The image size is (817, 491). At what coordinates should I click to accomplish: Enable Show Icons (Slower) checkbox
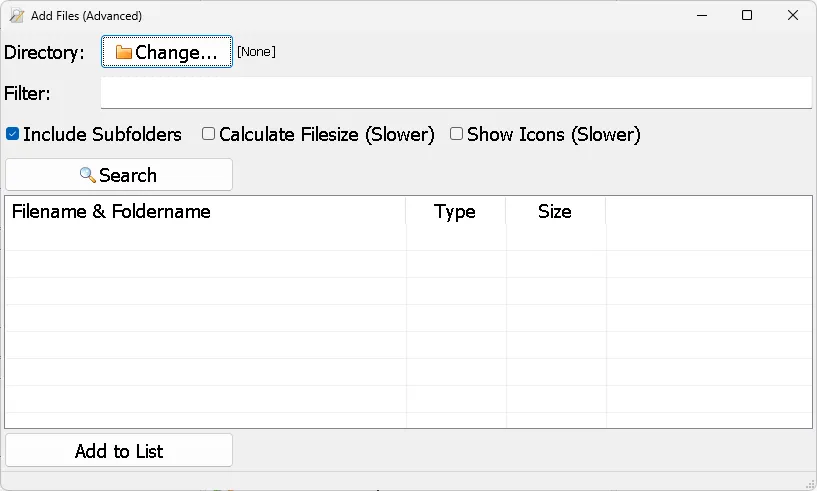click(x=456, y=134)
